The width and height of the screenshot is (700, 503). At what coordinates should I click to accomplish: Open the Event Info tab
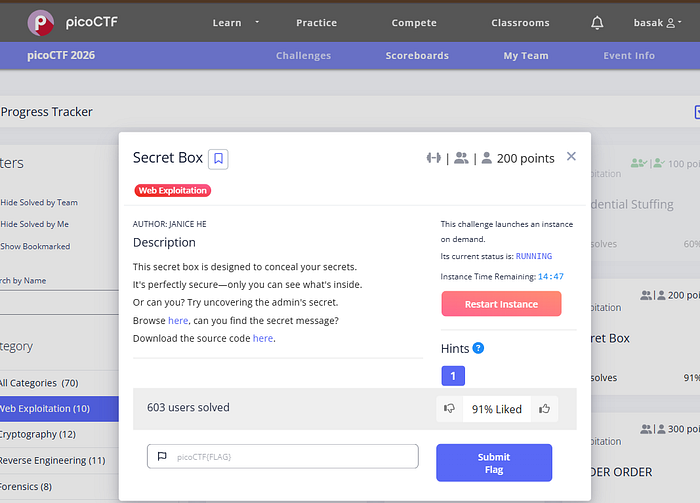tap(629, 56)
